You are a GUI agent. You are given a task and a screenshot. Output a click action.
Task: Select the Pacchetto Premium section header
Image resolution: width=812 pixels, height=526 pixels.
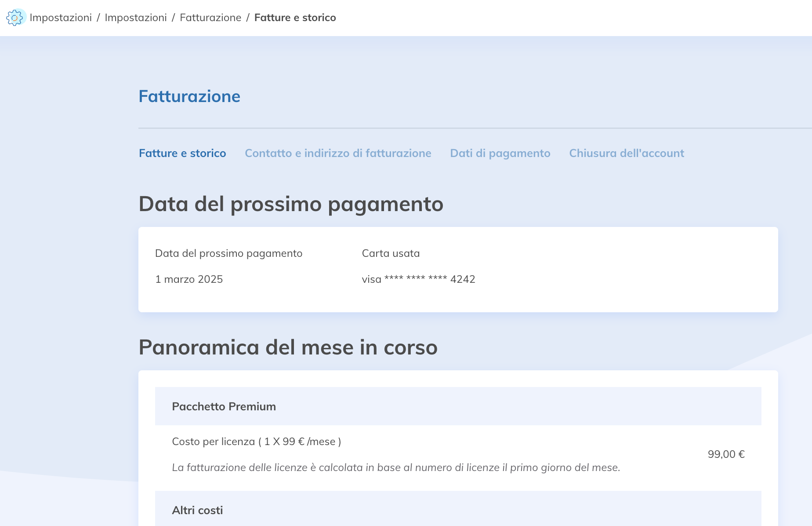click(224, 406)
